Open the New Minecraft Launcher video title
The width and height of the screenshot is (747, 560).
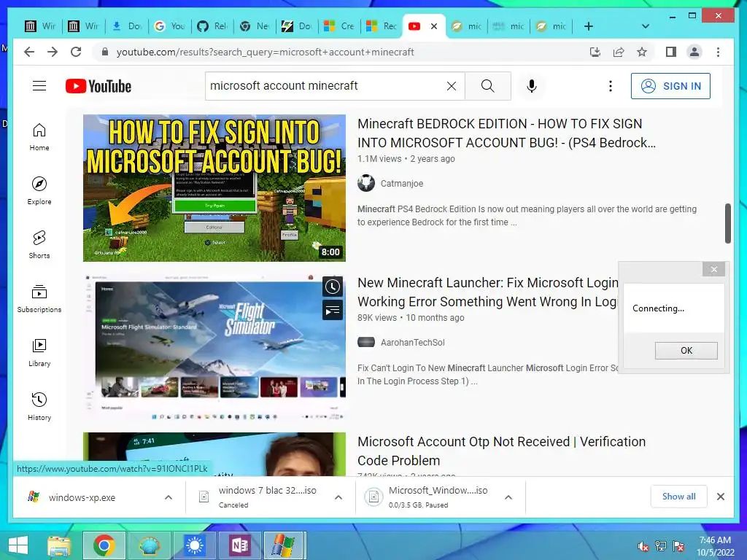488,292
